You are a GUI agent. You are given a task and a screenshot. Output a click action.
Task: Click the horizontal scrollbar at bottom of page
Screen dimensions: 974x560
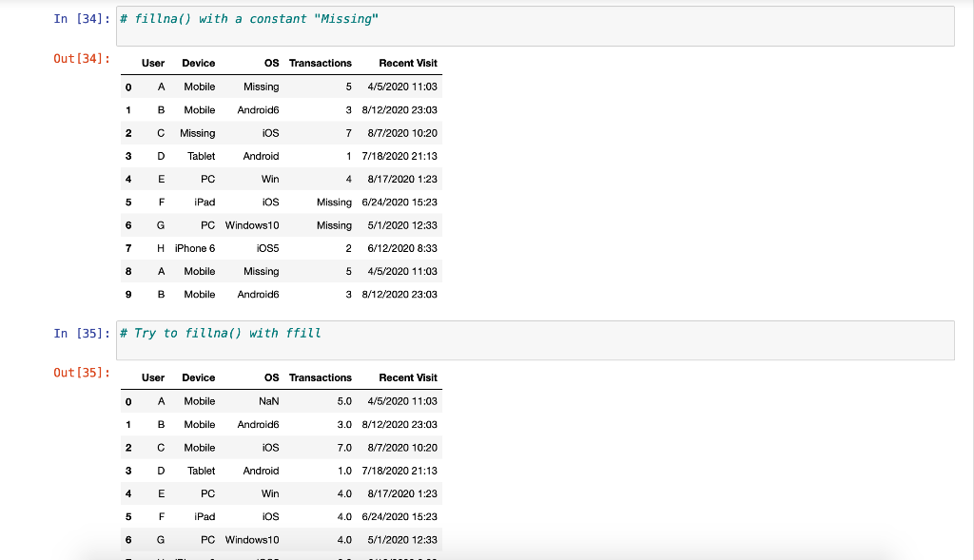click(487, 555)
